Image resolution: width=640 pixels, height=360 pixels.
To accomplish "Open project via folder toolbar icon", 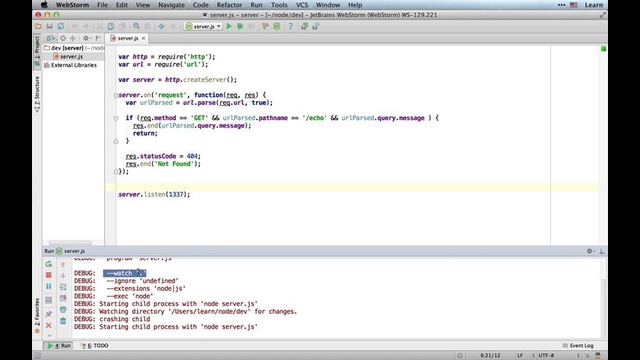I will click(x=38, y=26).
